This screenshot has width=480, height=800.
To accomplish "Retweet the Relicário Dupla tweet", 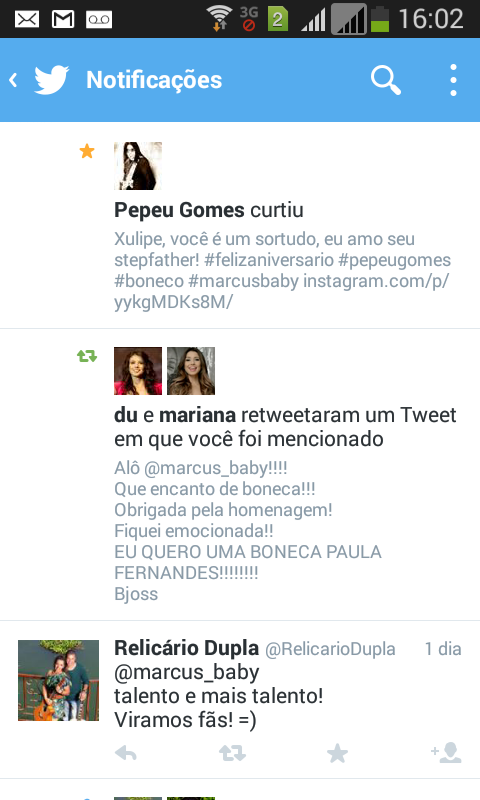I will (x=232, y=753).
